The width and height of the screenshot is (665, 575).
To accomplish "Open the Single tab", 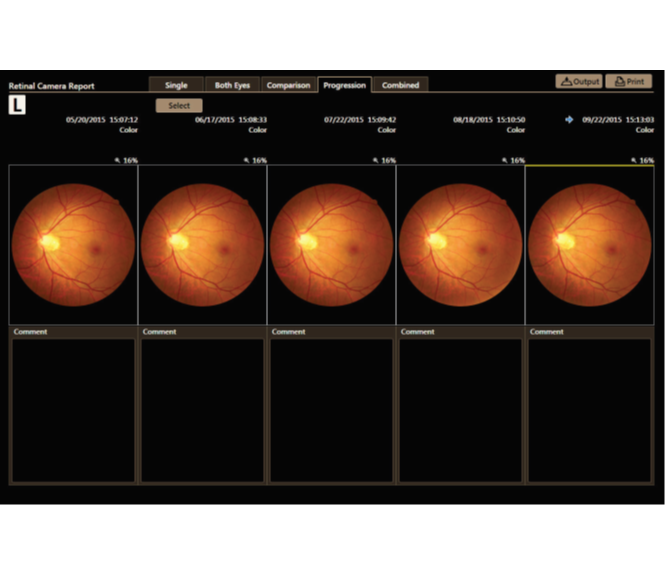I will pyautogui.click(x=176, y=85).
